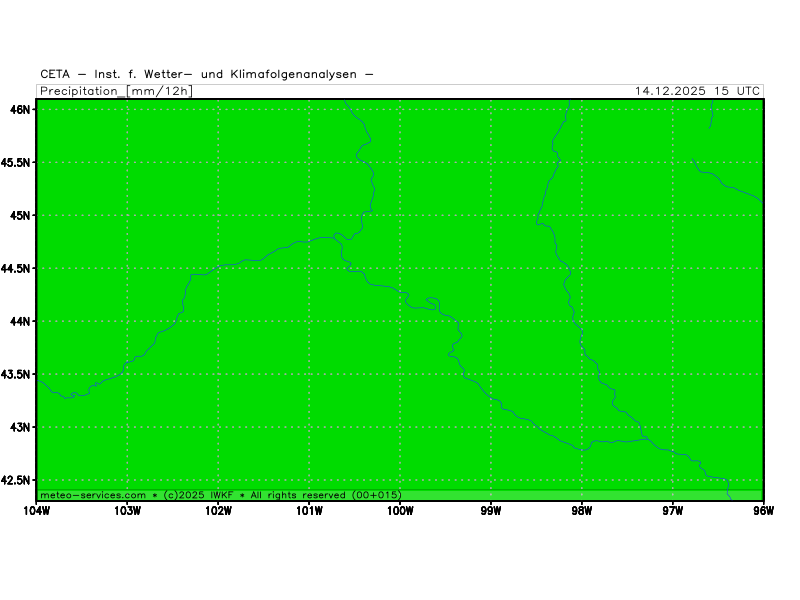Click the 98W longitude axis label
The height and width of the screenshot is (600, 800).
pyautogui.click(x=582, y=512)
